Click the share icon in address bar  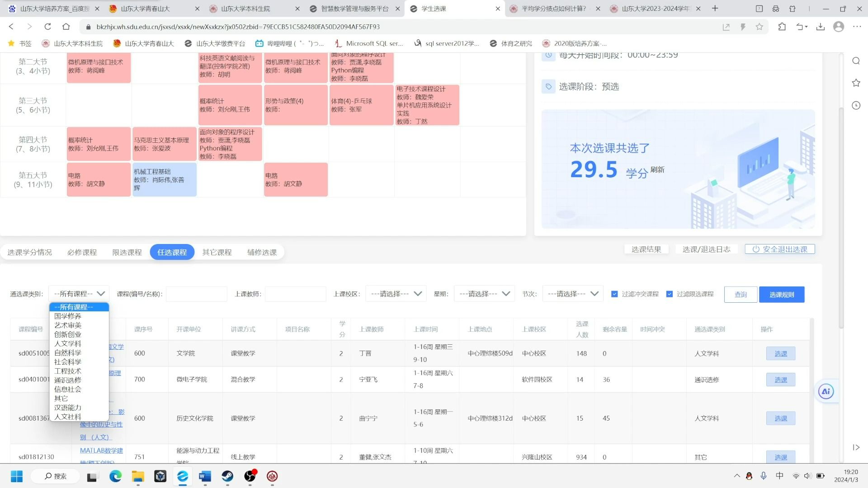[x=726, y=27]
